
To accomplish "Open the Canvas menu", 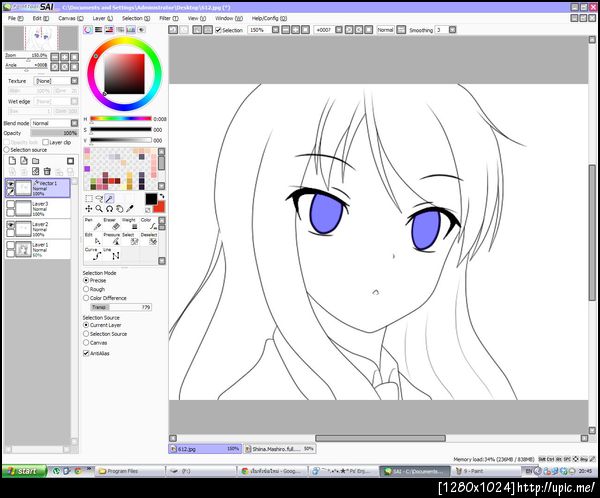I will pyautogui.click(x=71, y=18).
